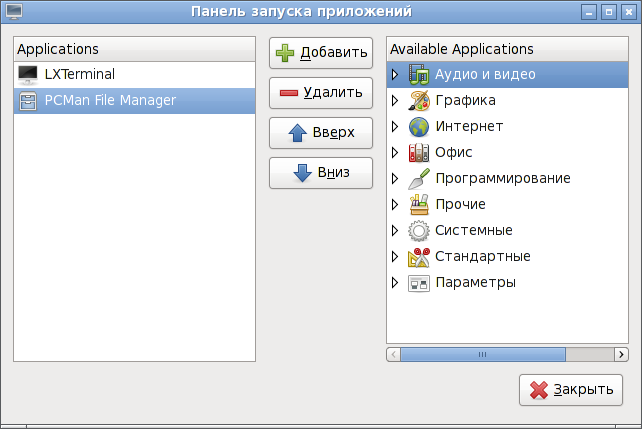The image size is (642, 429).
Task: Click the Удалить button
Action: point(321,93)
